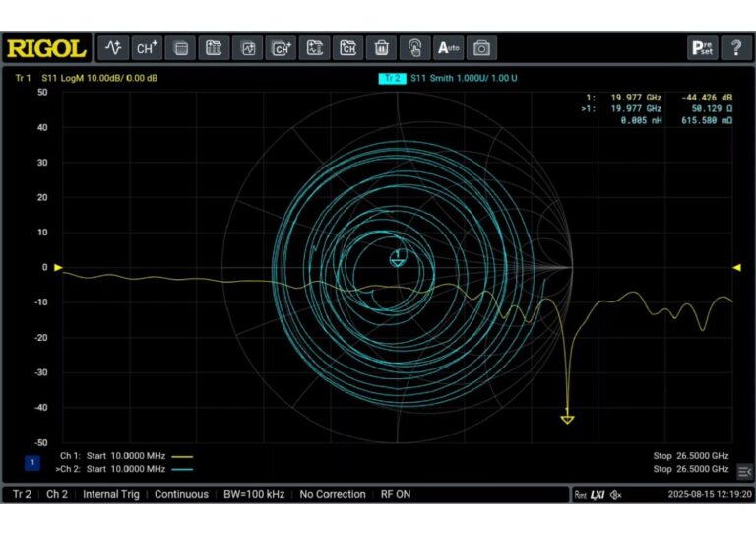
Task: Select the left yellow reference level arrow
Action: (x=58, y=267)
